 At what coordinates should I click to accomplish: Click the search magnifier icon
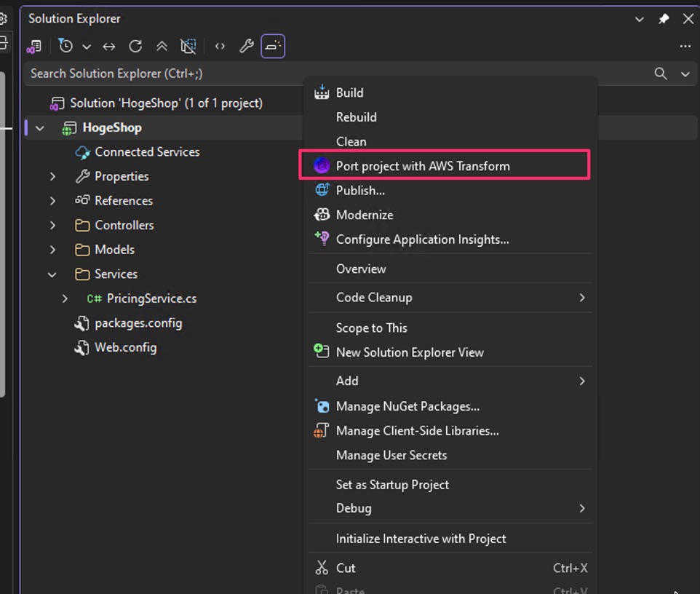coord(661,74)
